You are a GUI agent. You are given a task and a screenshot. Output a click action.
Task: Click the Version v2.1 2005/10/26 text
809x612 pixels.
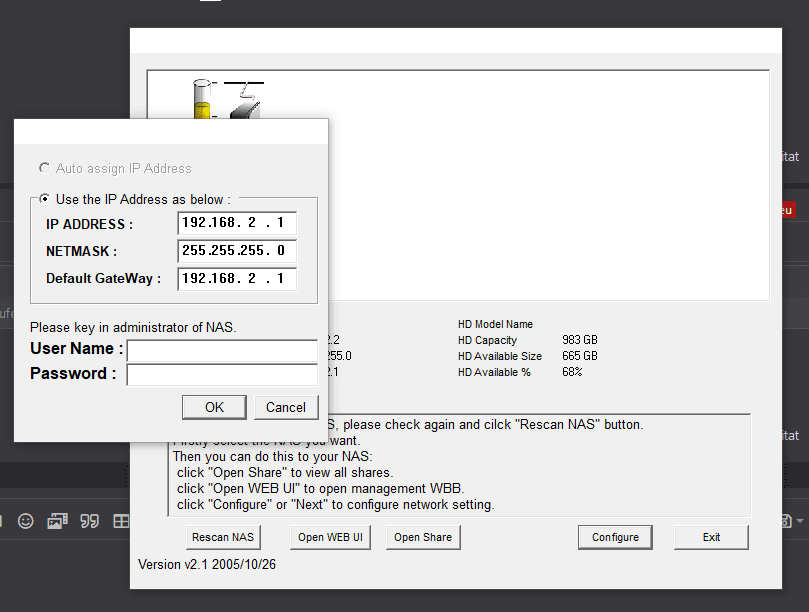207,565
